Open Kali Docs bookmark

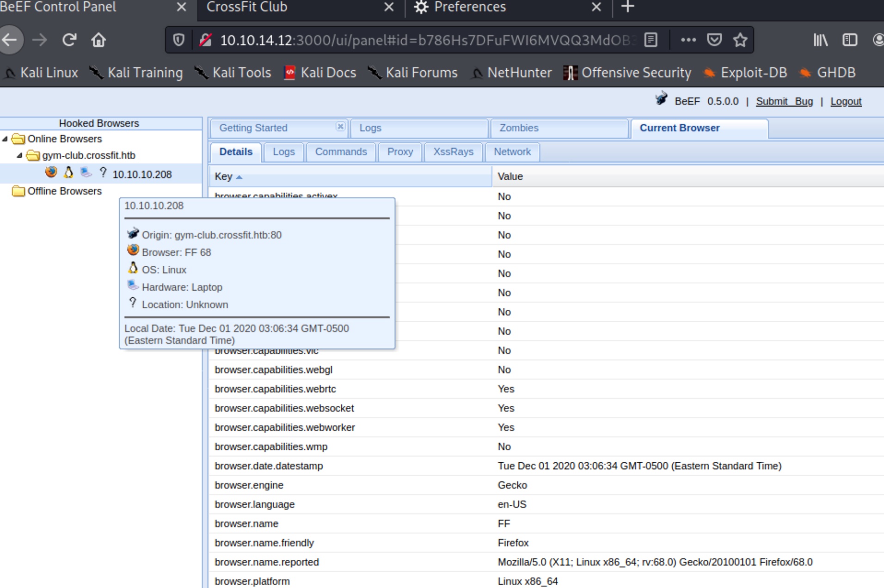(x=320, y=73)
